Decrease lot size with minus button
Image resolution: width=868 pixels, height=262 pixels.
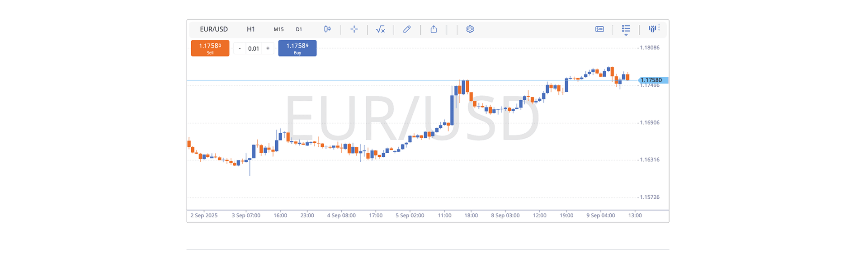click(x=240, y=48)
